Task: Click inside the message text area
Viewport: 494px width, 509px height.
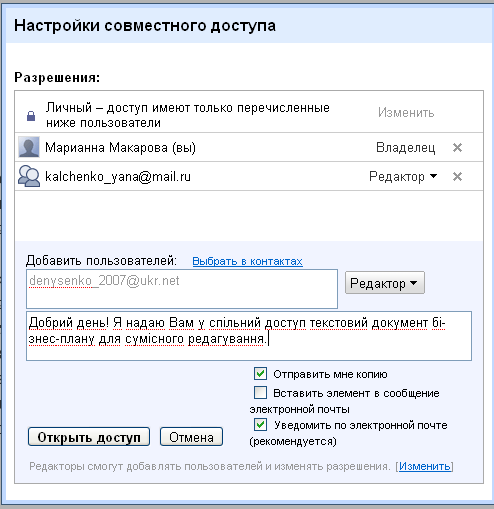Action: coord(249,336)
